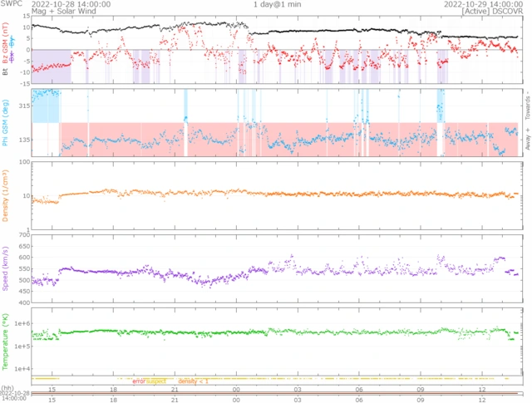532x403 pixels.
Task: Open the 'Mag + Solar Wind' plot title
Action: [x=31, y=12]
